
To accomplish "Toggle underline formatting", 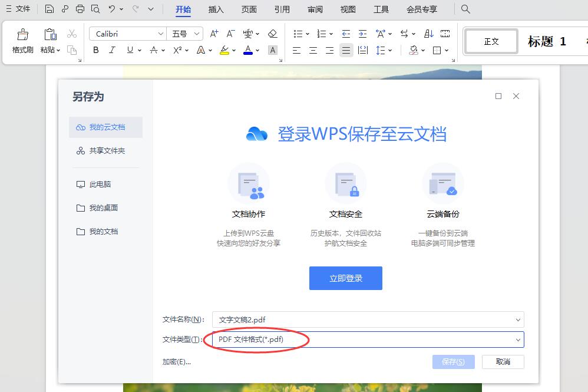I will (x=130, y=50).
